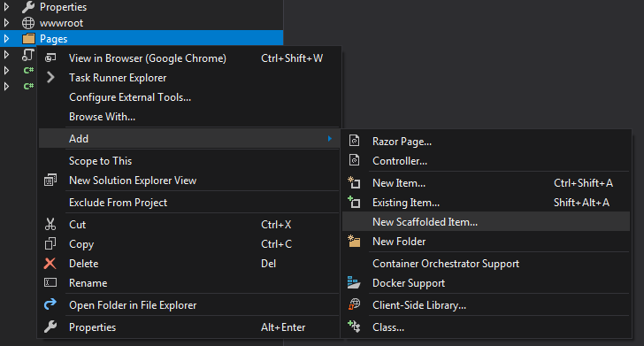Click the New Solution Explorer View icon

50,180
